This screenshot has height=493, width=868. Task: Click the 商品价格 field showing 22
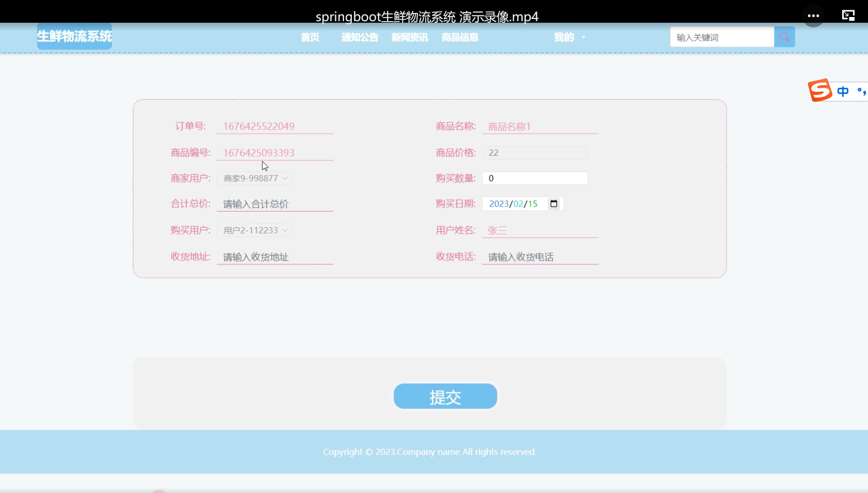click(535, 153)
